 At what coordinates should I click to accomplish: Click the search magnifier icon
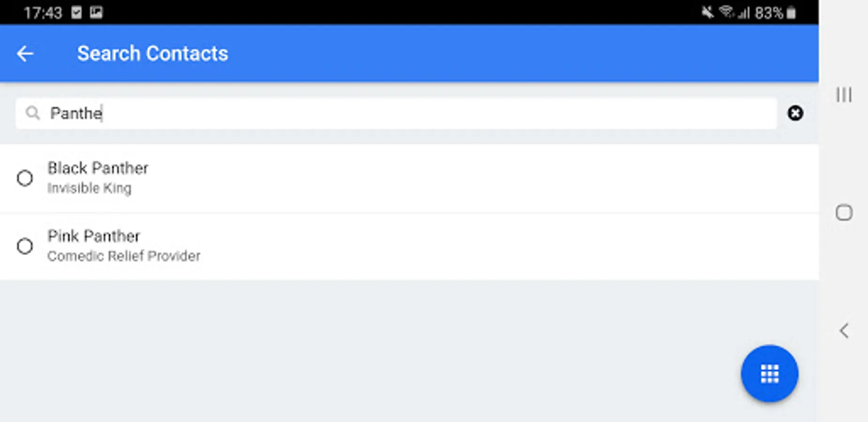click(33, 113)
